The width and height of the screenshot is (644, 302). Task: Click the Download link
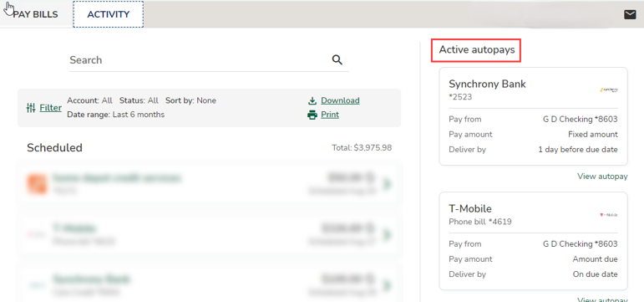[x=340, y=100]
